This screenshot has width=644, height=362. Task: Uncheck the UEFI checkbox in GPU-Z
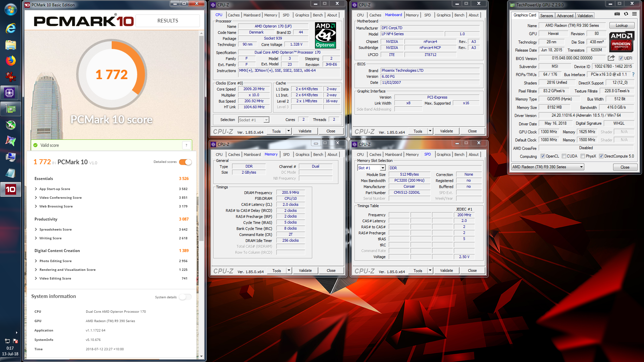(621, 58)
